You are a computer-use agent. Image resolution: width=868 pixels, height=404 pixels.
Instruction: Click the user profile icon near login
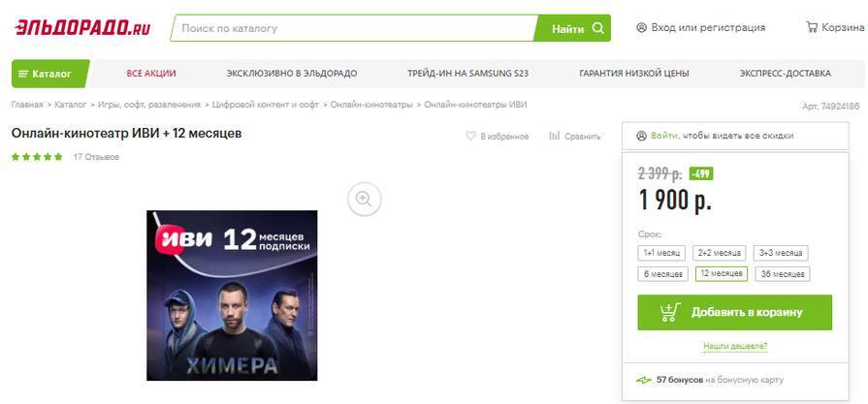tap(642, 28)
